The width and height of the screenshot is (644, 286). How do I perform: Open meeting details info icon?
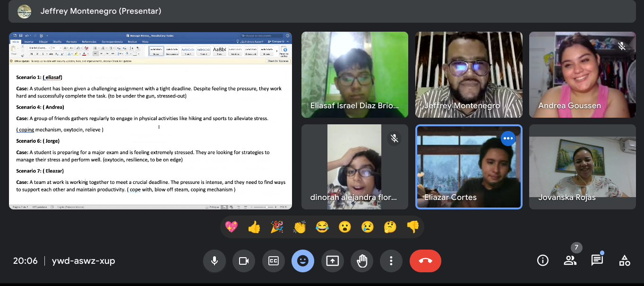[x=543, y=260]
